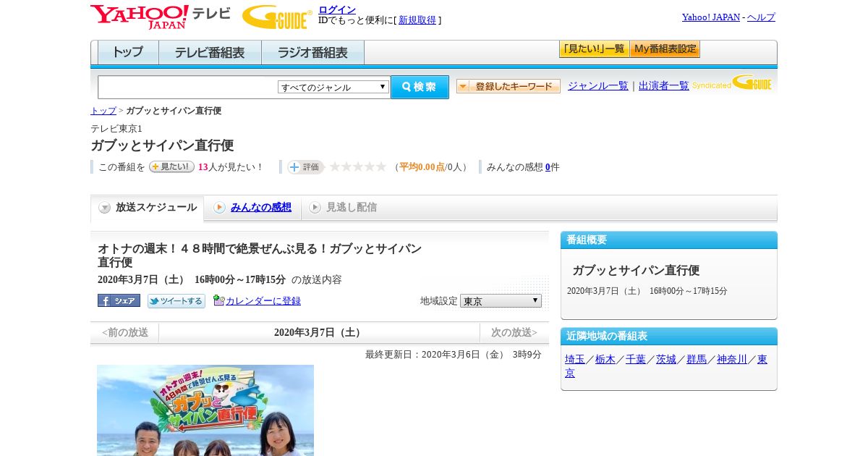Screen dimensions: 868x456
Task: Go to <前の放送 previous broadcast
Action: [125, 333]
